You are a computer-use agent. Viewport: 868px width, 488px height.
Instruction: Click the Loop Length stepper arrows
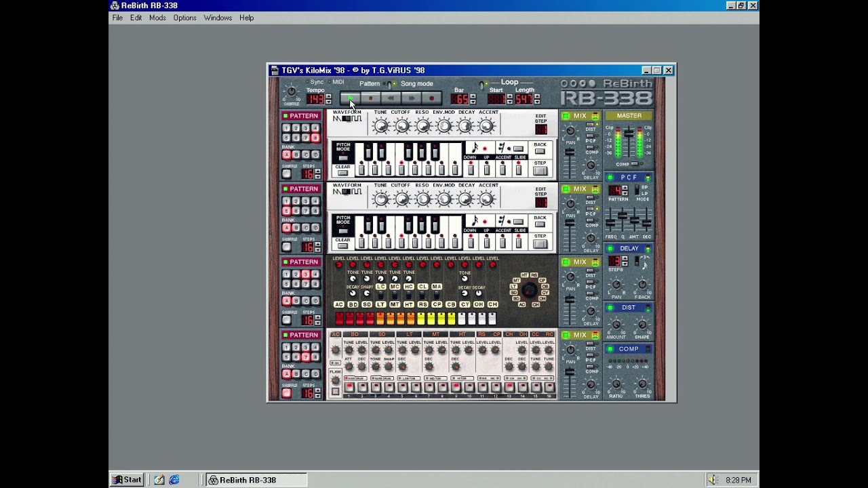click(536, 100)
